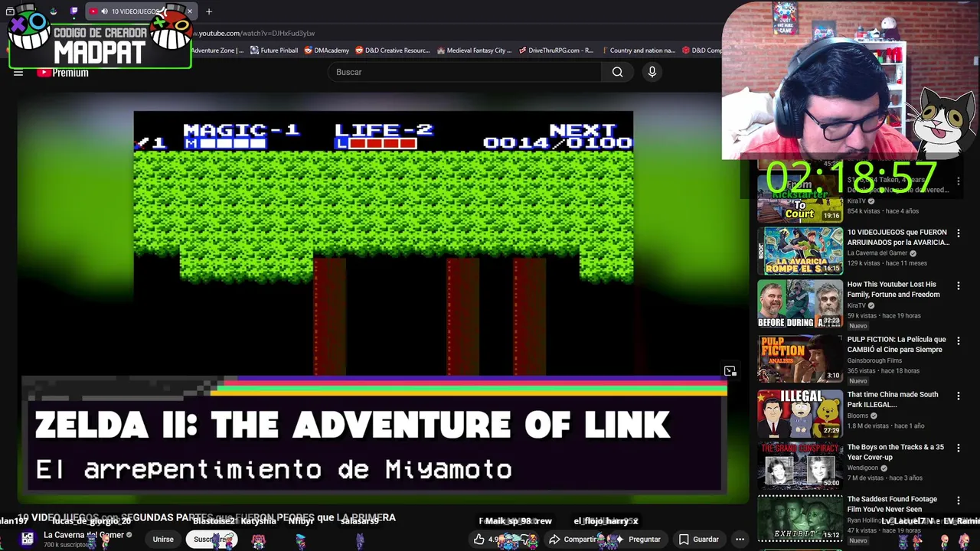This screenshot has height=551, width=980.
Task: Open That time China made South Park
Action: [x=893, y=399]
